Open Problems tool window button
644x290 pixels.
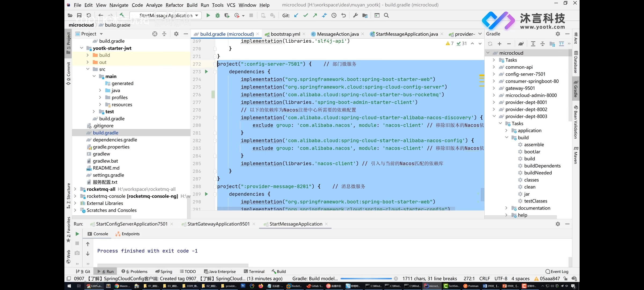134,271
